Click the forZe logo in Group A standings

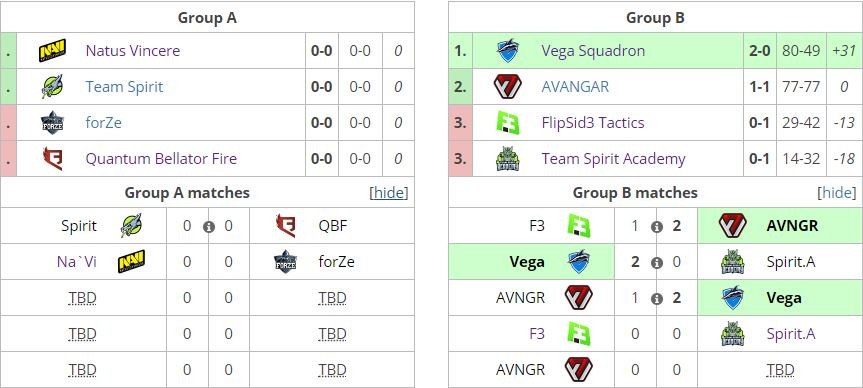click(x=52, y=123)
